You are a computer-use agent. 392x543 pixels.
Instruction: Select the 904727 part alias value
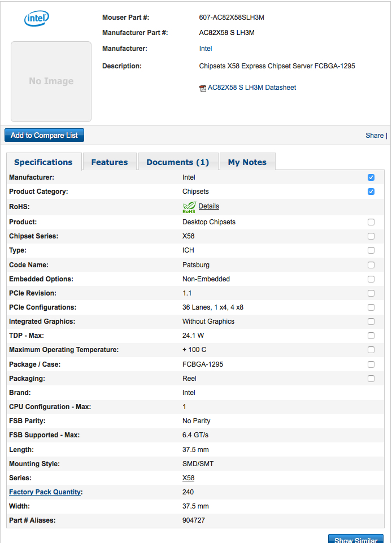point(194,520)
